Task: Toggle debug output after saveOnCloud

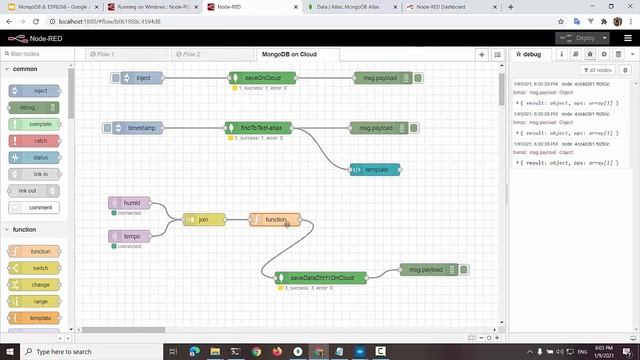Action: (418, 78)
